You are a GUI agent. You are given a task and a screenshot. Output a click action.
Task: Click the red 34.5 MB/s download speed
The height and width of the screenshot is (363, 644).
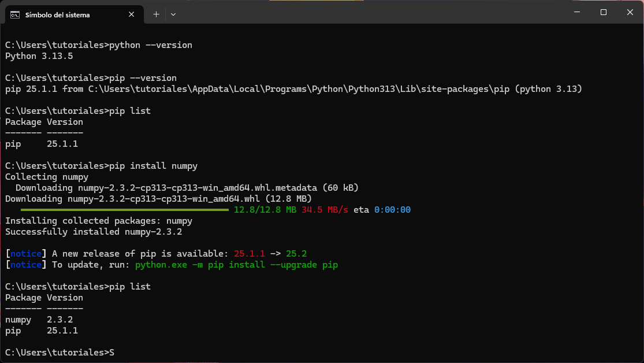(x=325, y=210)
